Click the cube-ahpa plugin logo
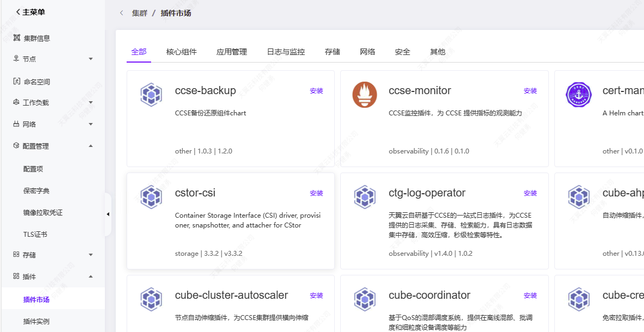The width and height of the screenshot is (644, 332). (x=579, y=196)
